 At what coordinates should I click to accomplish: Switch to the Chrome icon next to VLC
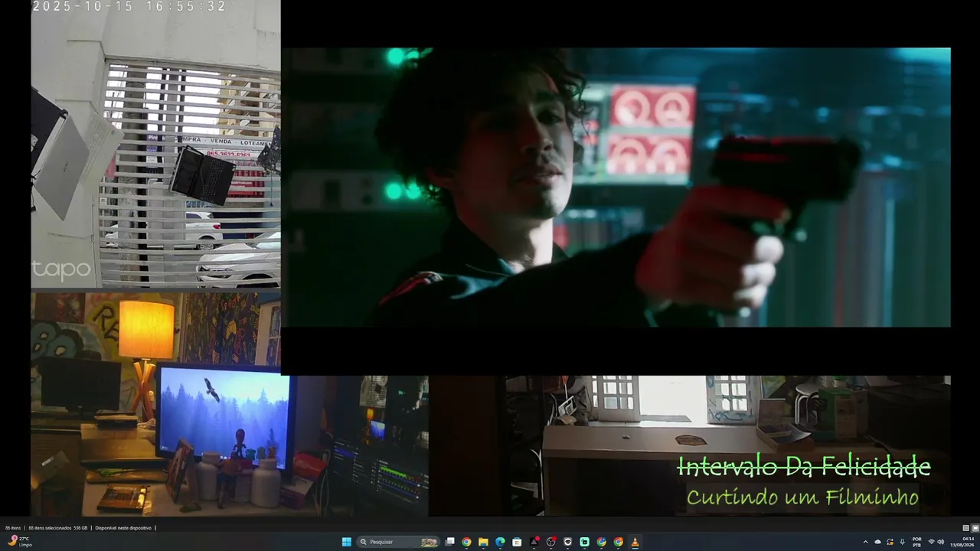click(x=618, y=542)
